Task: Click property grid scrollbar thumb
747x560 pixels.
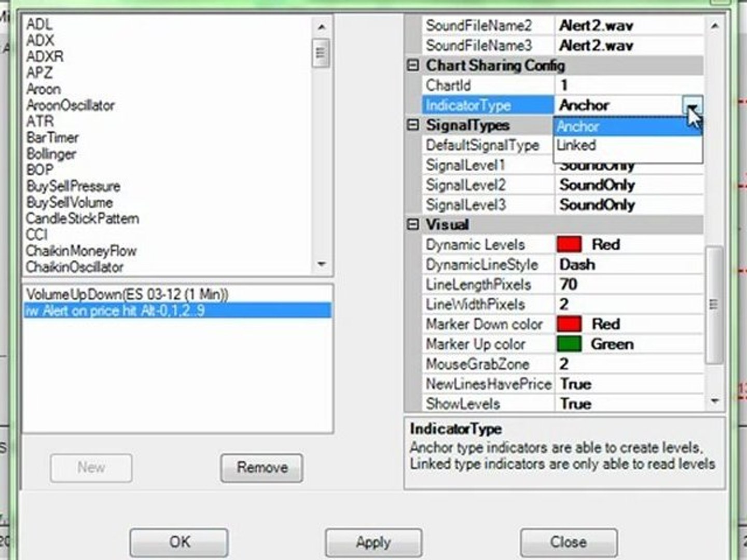Action: (714, 305)
